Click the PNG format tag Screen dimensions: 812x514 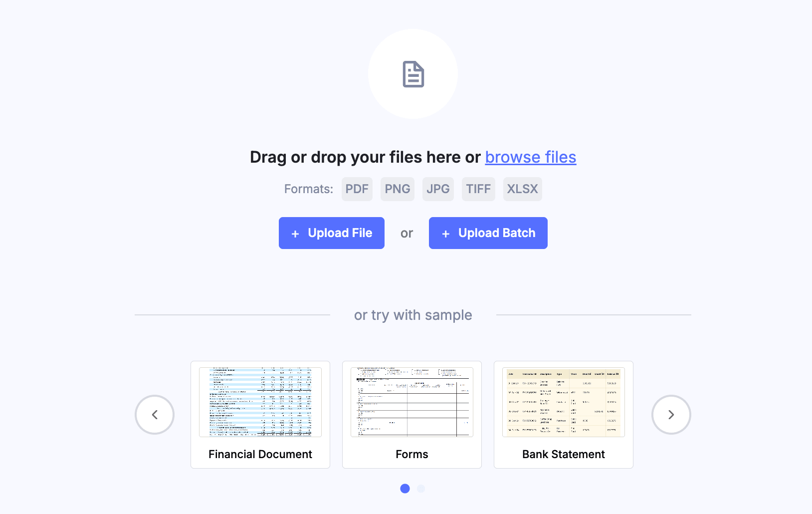click(398, 189)
